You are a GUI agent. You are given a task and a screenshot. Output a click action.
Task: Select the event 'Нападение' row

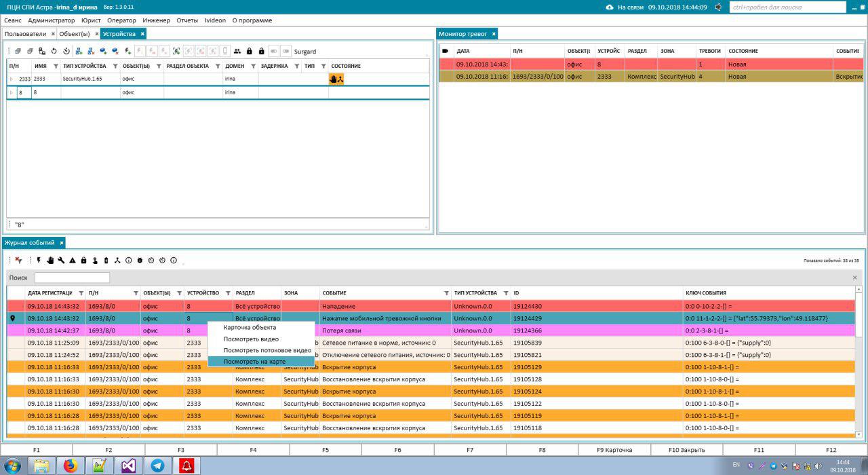coord(431,306)
